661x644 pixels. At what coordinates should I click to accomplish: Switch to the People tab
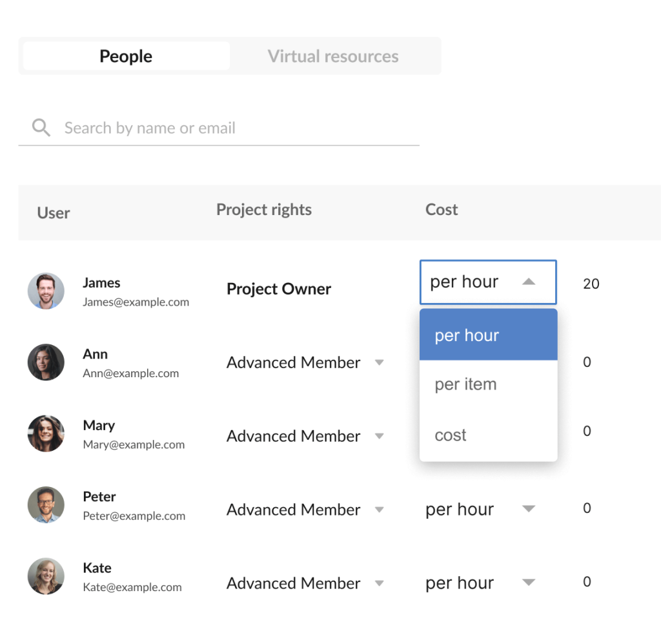(126, 56)
